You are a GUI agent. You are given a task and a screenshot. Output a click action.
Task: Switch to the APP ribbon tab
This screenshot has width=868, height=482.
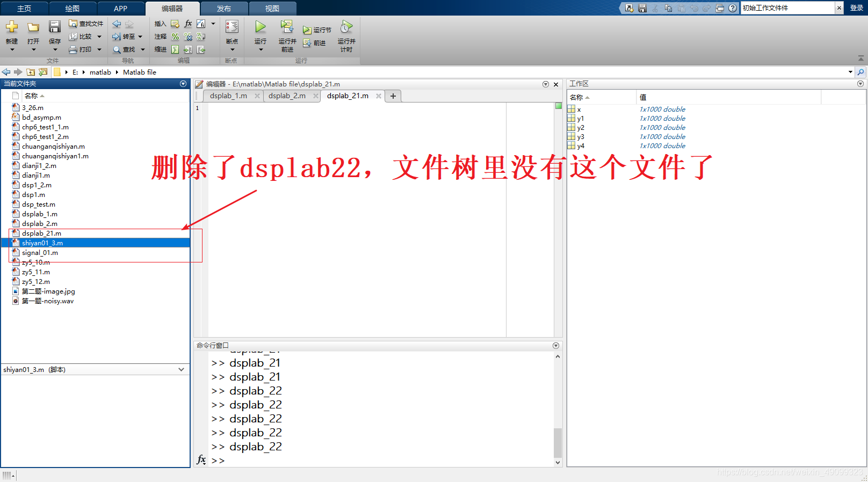[121, 9]
